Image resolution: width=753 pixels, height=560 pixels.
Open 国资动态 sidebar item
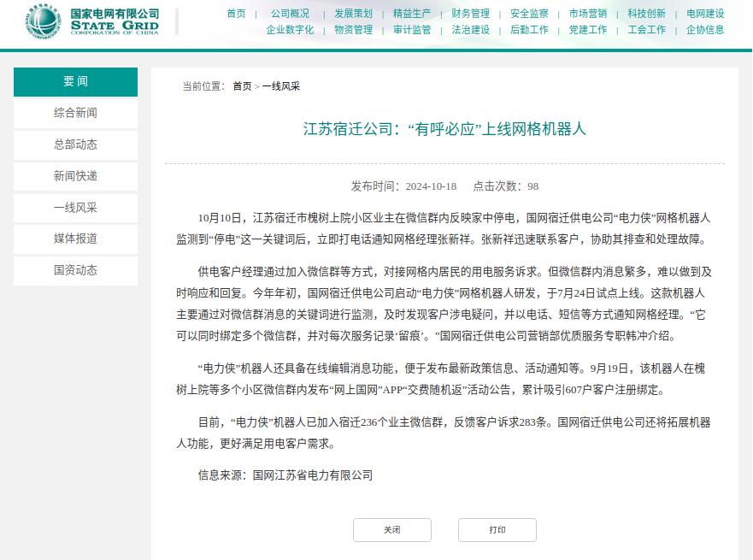(75, 270)
